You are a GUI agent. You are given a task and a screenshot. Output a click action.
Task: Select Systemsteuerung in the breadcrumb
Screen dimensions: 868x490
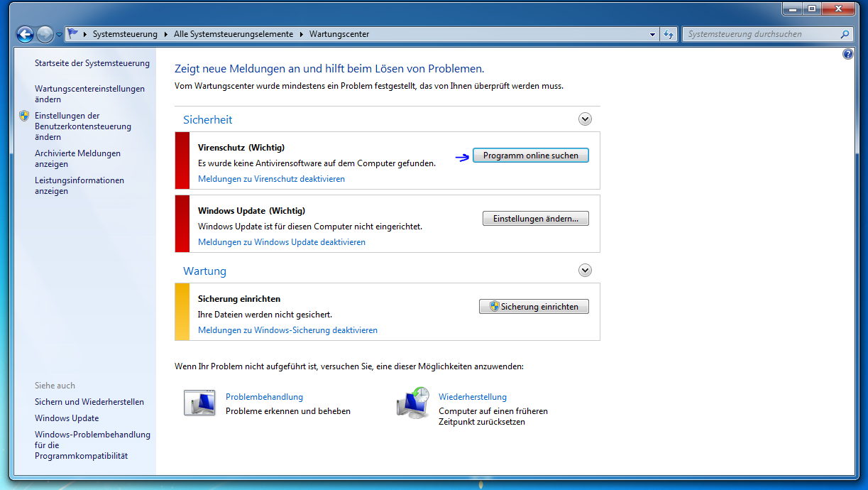[125, 34]
